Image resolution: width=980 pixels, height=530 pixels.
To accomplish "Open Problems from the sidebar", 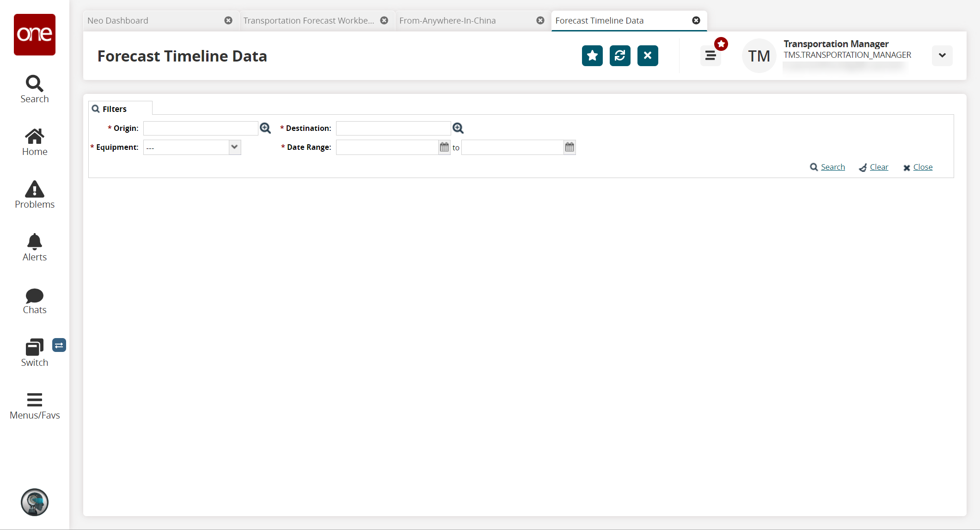I will pyautogui.click(x=35, y=195).
